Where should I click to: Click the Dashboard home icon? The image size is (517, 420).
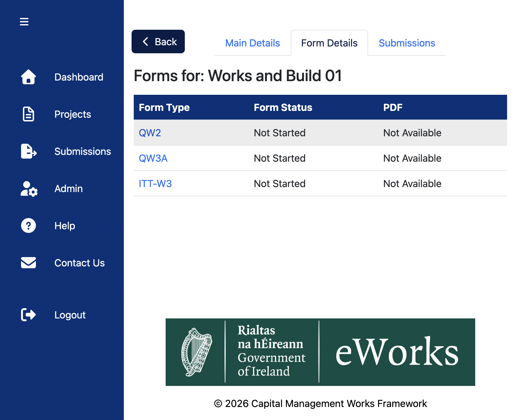coord(28,77)
